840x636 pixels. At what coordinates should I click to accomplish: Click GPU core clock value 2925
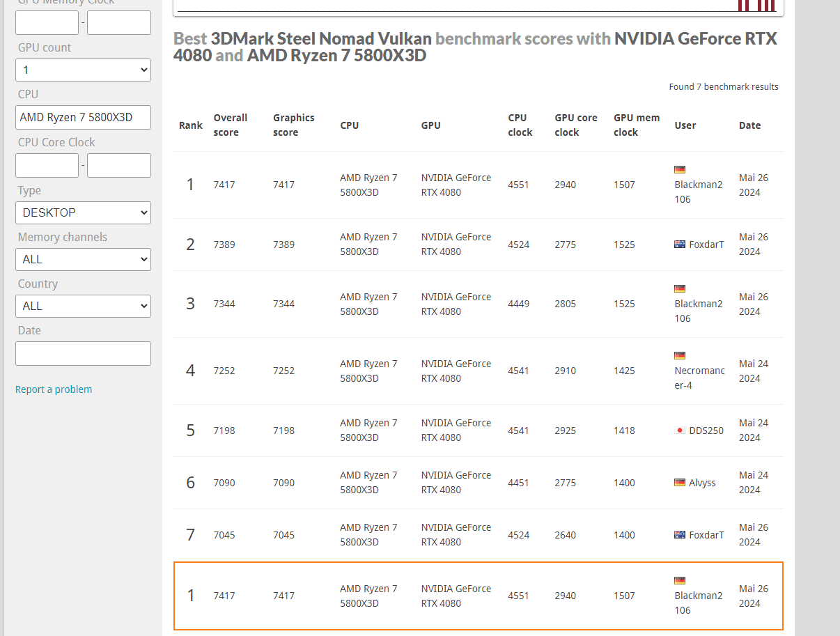point(566,431)
